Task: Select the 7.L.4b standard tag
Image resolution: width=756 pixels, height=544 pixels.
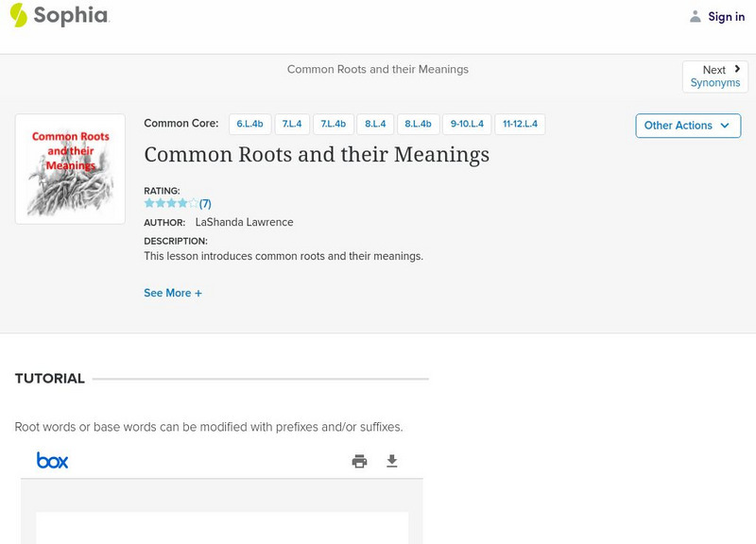Action: pos(334,124)
